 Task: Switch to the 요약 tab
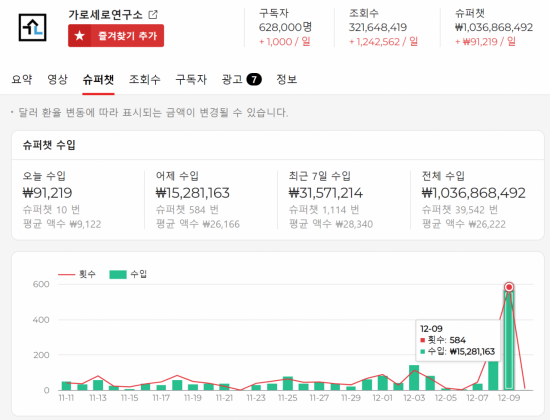pos(21,79)
